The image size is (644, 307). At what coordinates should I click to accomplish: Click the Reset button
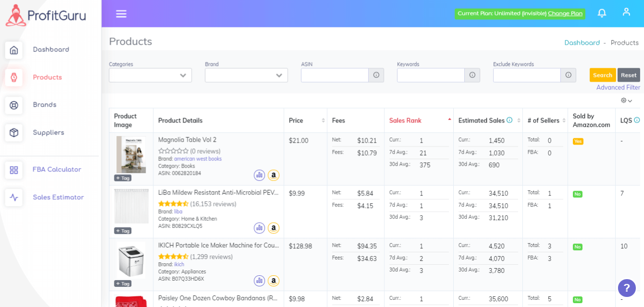point(629,75)
